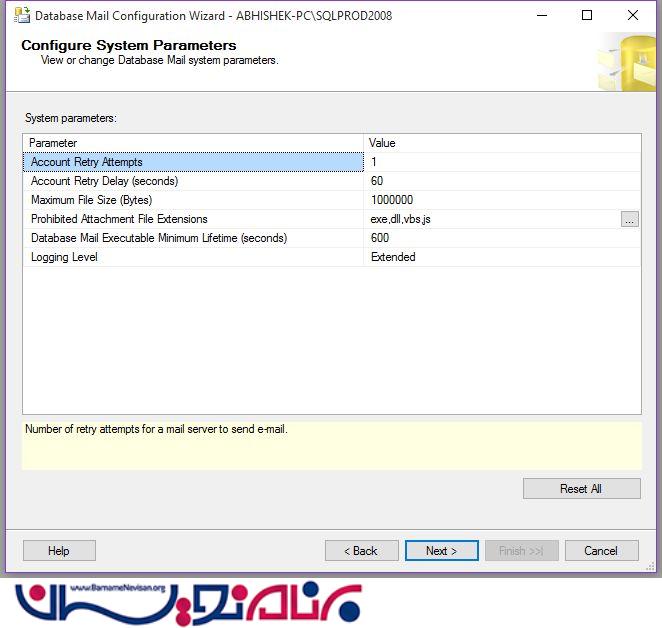Image resolution: width=662 pixels, height=628 pixels.
Task: Minimize the wizard window
Action: pyautogui.click(x=542, y=15)
